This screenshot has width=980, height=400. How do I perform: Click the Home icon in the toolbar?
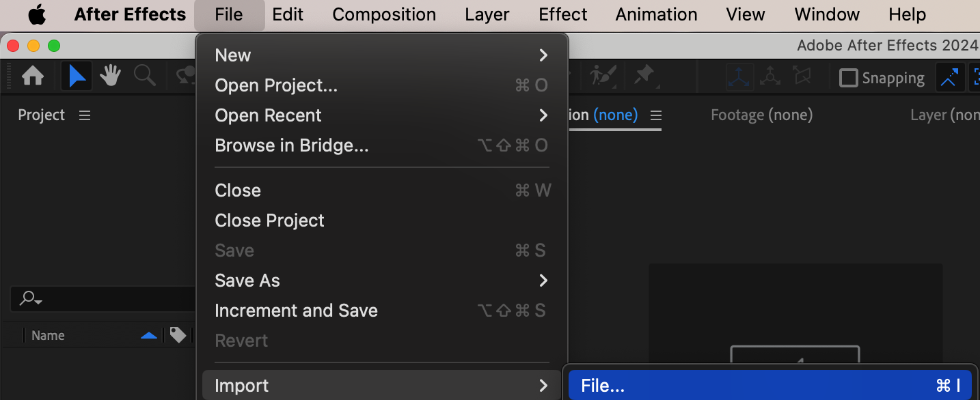(33, 76)
